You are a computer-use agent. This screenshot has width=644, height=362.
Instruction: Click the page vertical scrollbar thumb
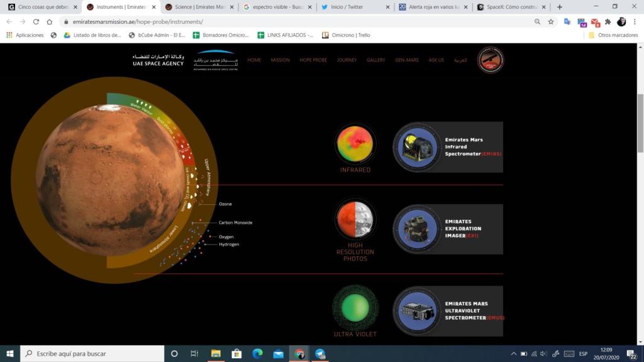[640, 123]
